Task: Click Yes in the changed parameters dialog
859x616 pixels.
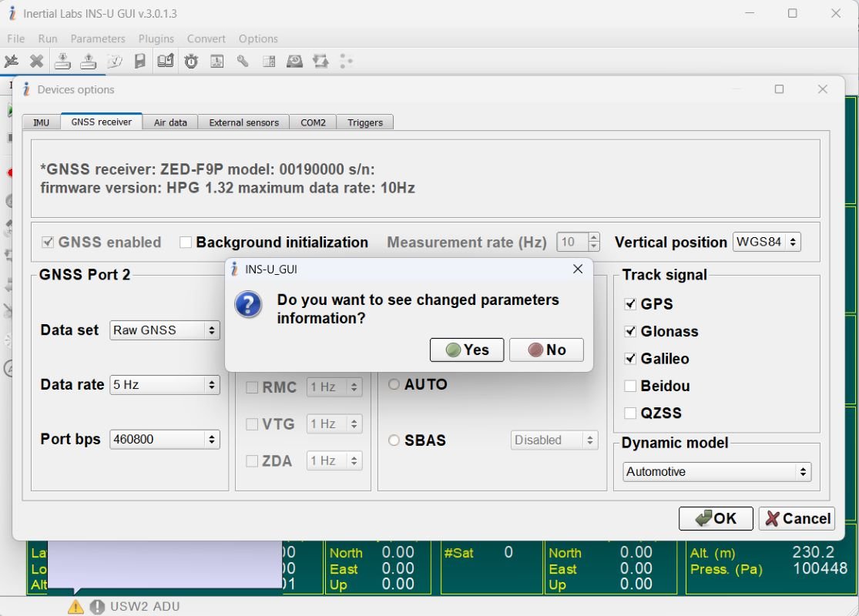Action: pos(466,350)
